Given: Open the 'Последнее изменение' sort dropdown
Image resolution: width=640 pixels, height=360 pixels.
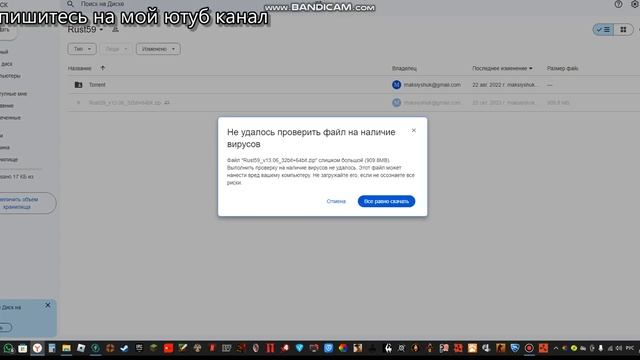Looking at the screenshot, I should (502, 68).
